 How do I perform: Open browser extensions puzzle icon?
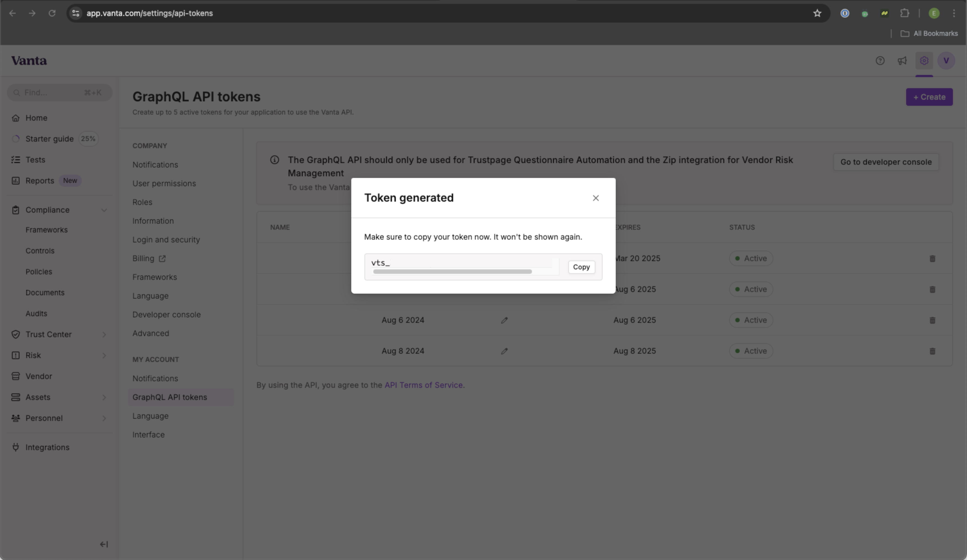904,13
